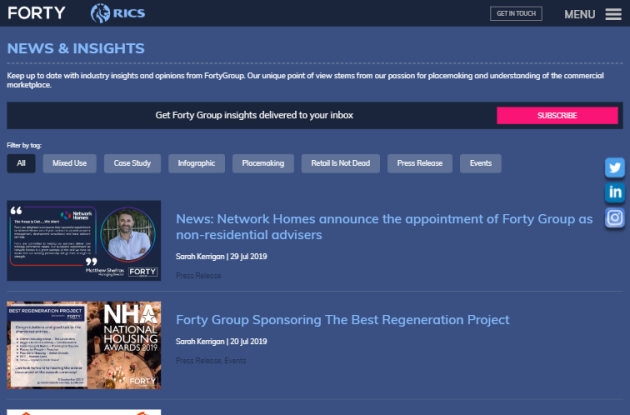Filter by Retail Is Not Dead tag
Viewport: 630px width, 415px height.
(x=340, y=163)
